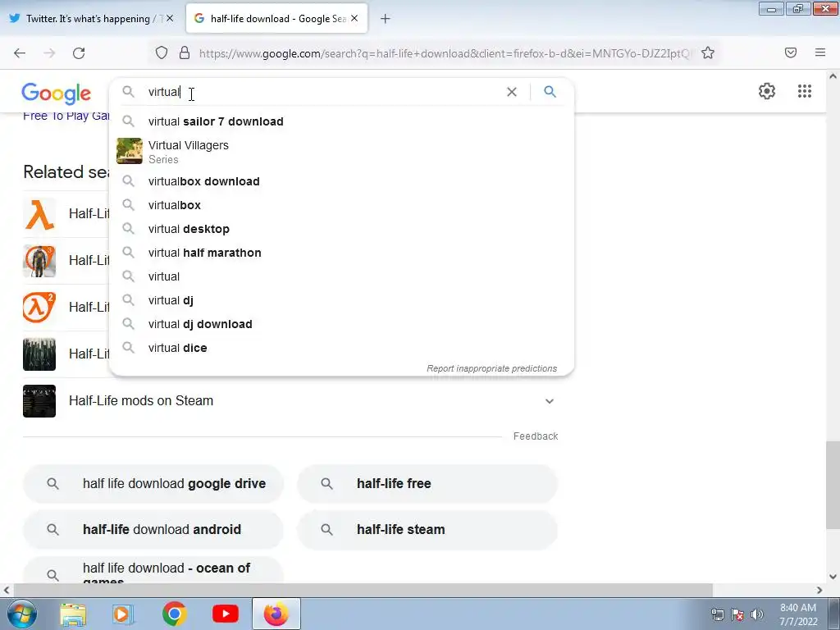
Task: Search related term half-life free
Action: 427,484
